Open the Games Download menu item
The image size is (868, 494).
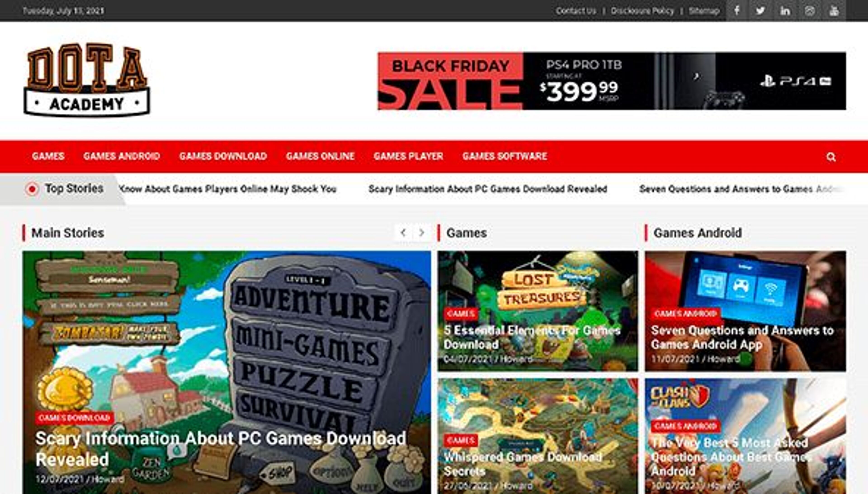[x=223, y=156]
